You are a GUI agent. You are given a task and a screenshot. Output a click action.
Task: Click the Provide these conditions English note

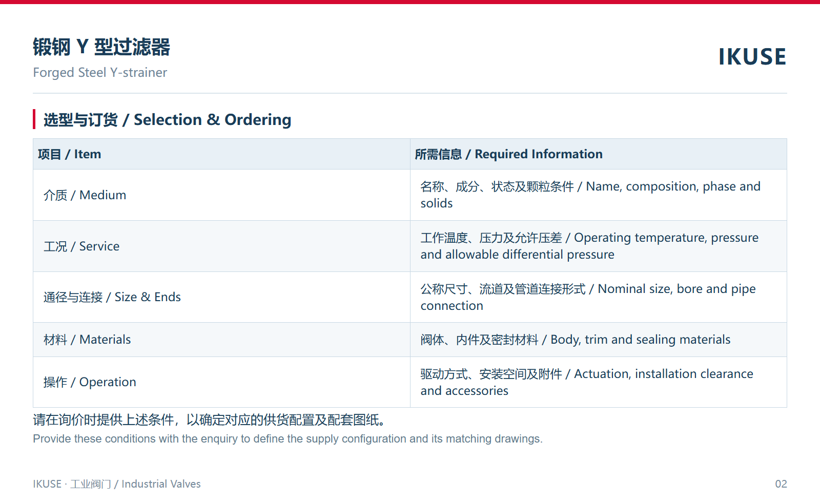coord(288,439)
